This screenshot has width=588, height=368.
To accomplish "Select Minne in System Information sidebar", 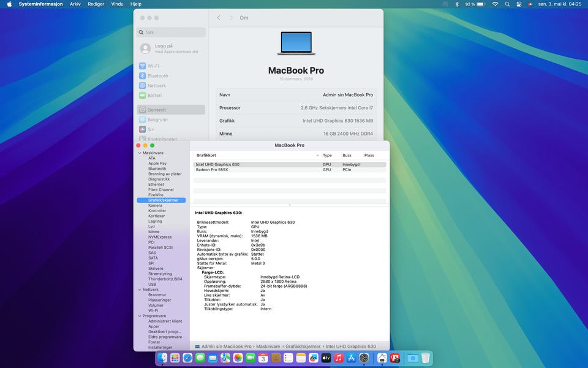I will click(153, 232).
